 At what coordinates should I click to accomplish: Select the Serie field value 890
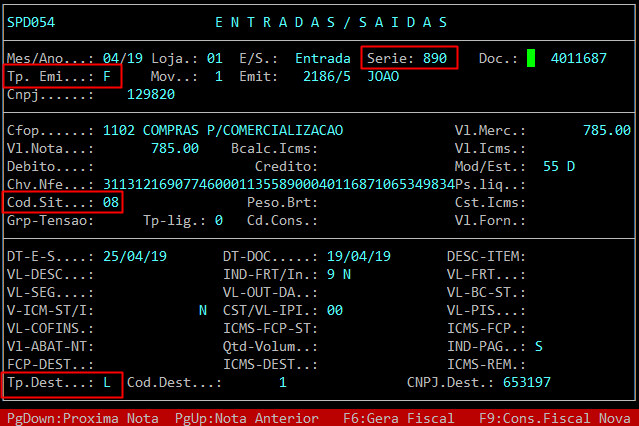435,58
